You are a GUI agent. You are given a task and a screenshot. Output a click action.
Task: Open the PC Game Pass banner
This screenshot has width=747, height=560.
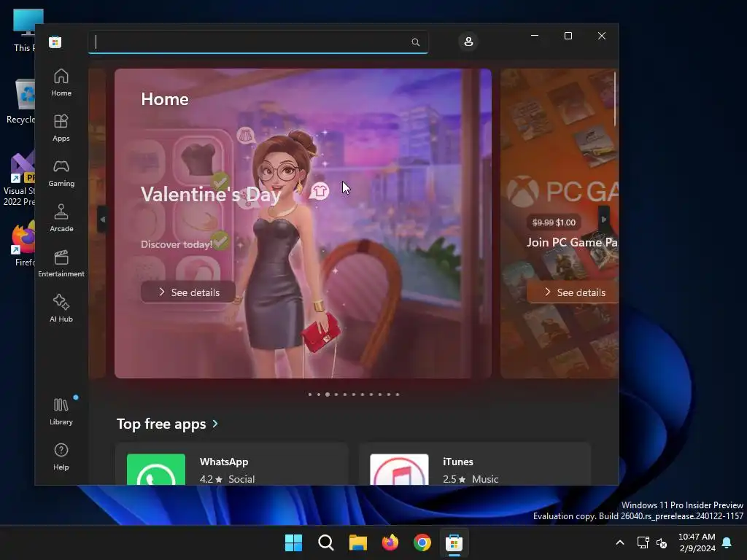560,223
